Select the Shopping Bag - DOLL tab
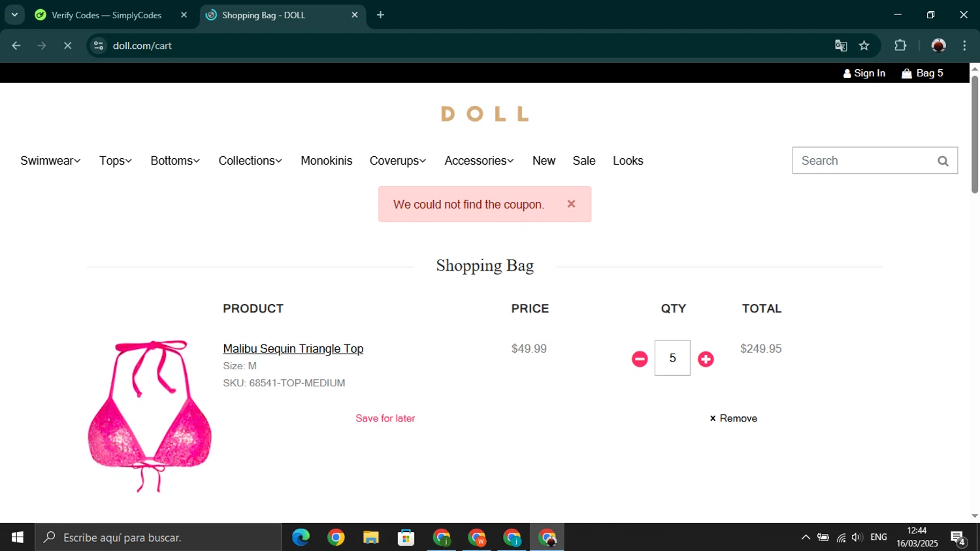Screen dimensions: 980x551 click(264, 15)
